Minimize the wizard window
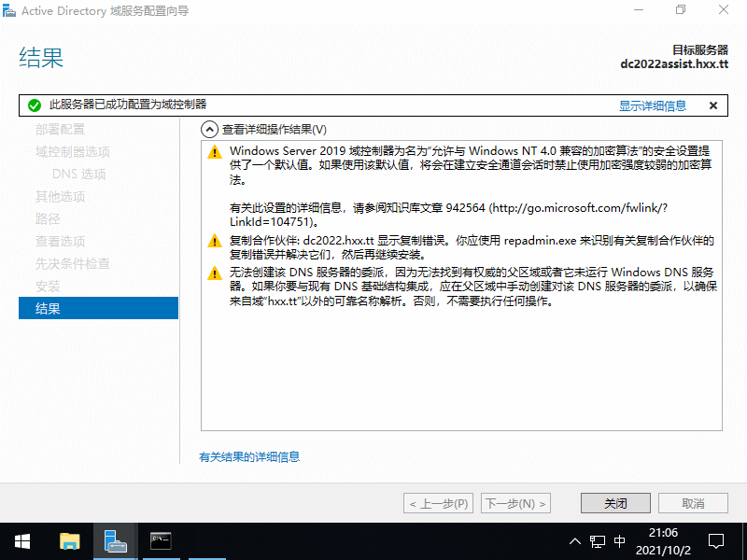747x560 pixels. (639, 10)
